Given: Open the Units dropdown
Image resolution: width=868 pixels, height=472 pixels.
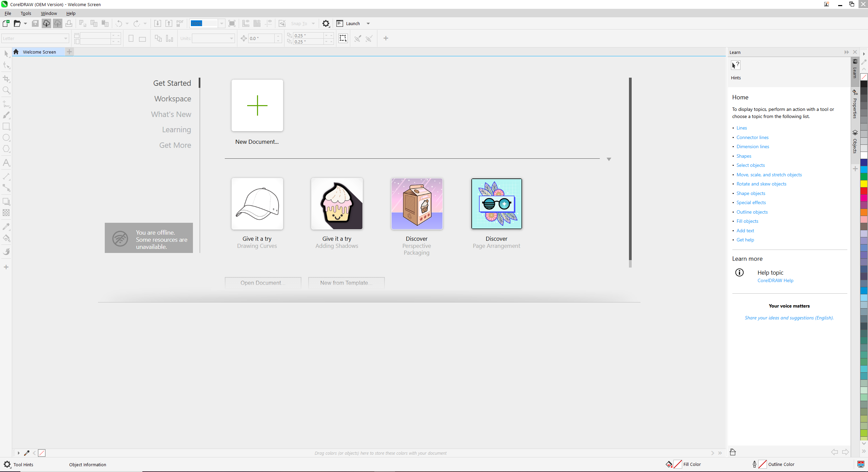Looking at the screenshot, I should (231, 38).
